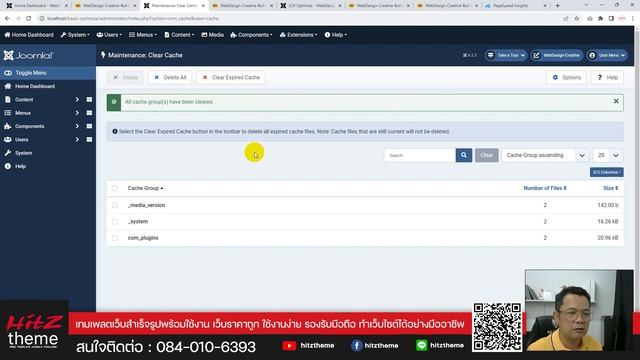Open the Components top menu

click(x=251, y=35)
